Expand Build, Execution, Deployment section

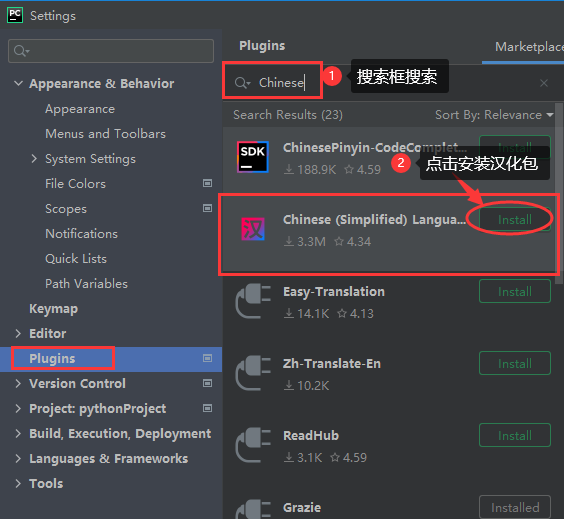tap(18, 433)
